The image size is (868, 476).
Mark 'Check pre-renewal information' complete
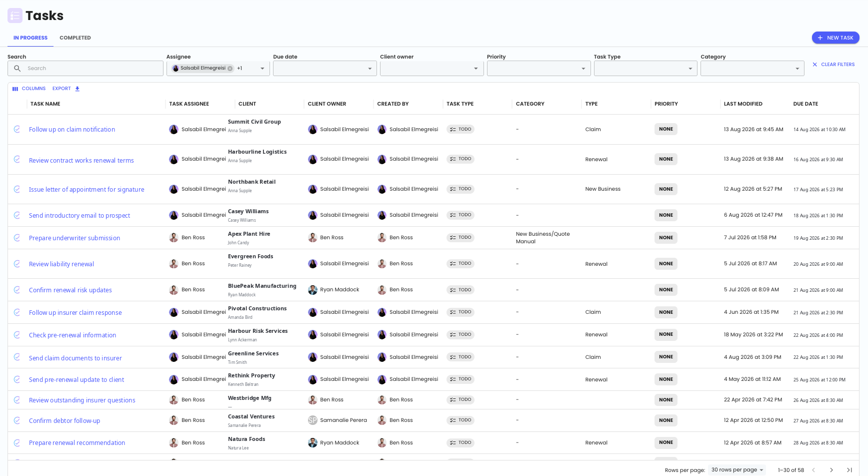(17, 335)
